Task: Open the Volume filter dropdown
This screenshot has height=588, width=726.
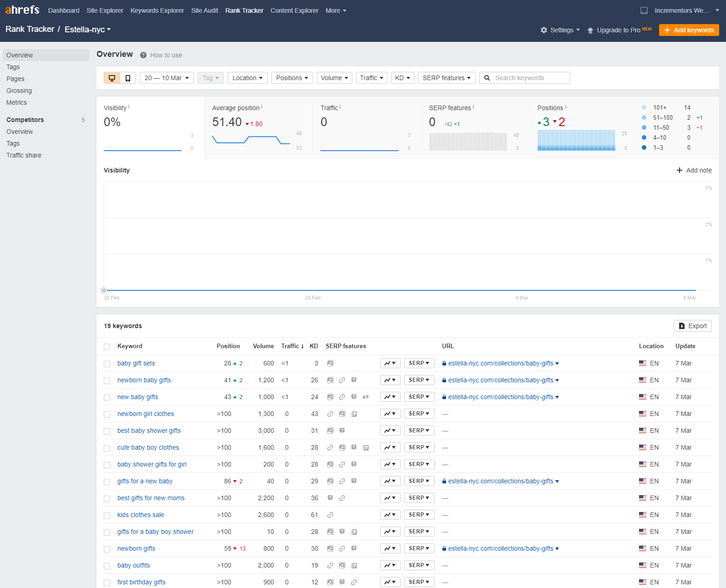Action: pyautogui.click(x=335, y=78)
